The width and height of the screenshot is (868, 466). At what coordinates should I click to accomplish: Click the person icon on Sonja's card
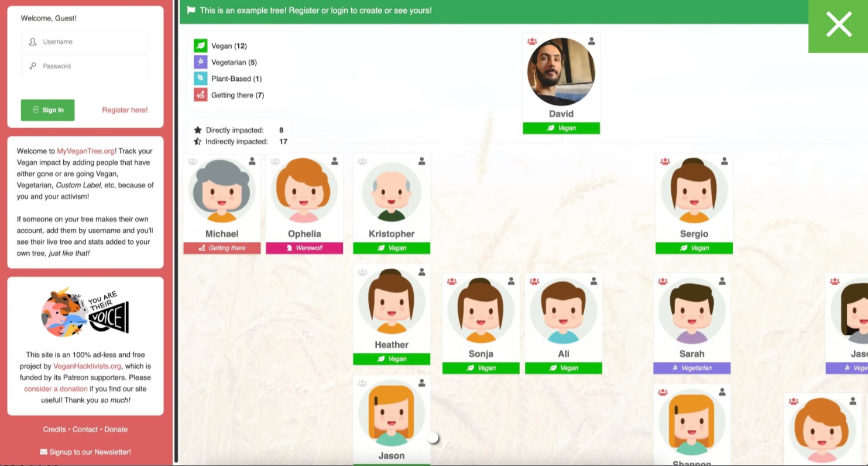[x=512, y=281]
